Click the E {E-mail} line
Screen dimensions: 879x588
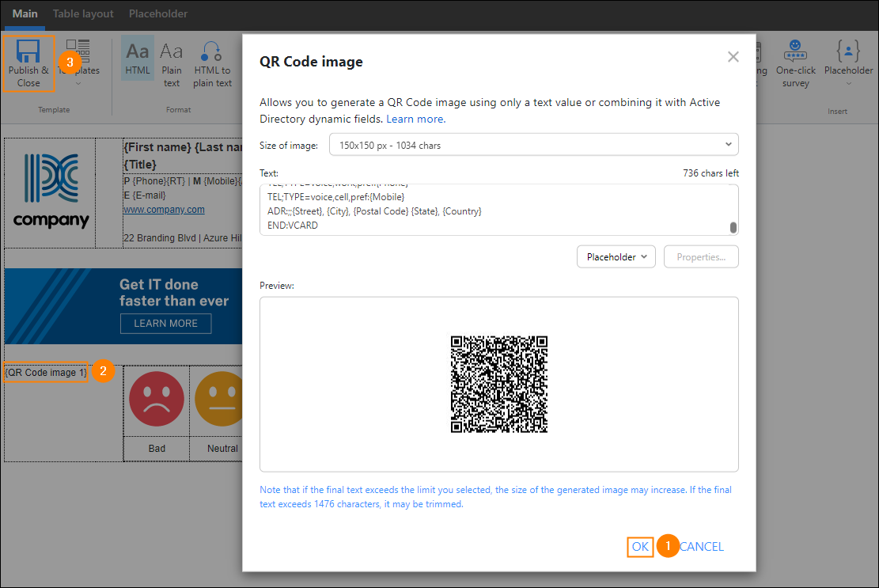(x=145, y=195)
